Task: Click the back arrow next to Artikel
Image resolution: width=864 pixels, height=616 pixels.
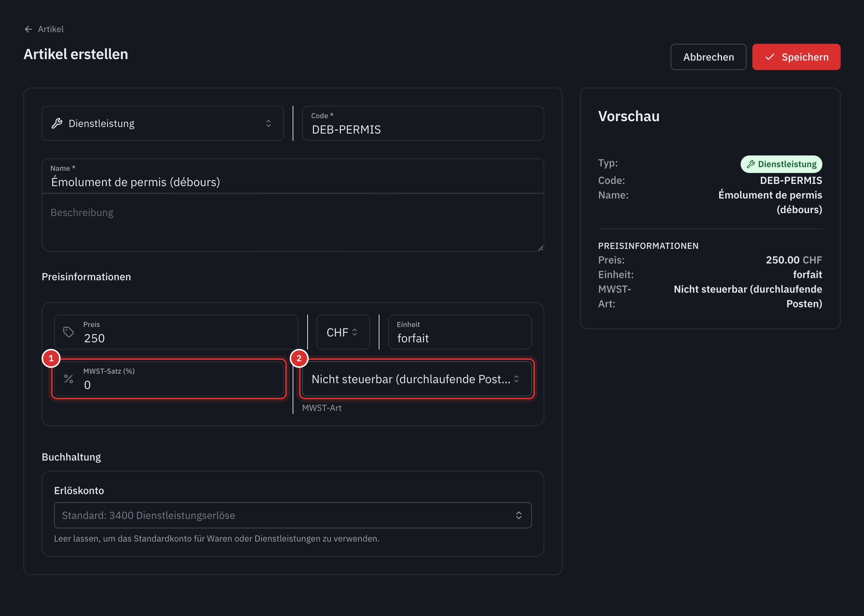Action: [28, 29]
